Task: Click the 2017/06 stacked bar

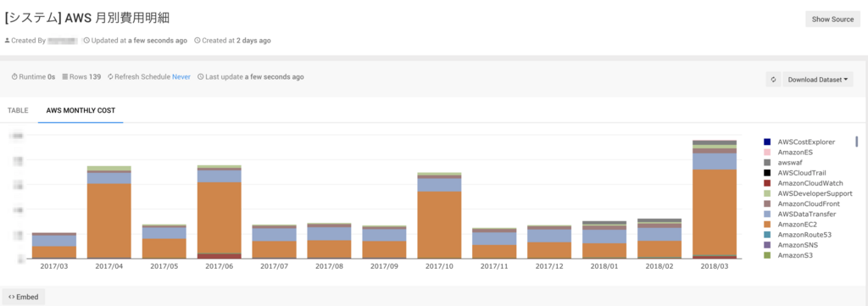Action: coord(220,212)
